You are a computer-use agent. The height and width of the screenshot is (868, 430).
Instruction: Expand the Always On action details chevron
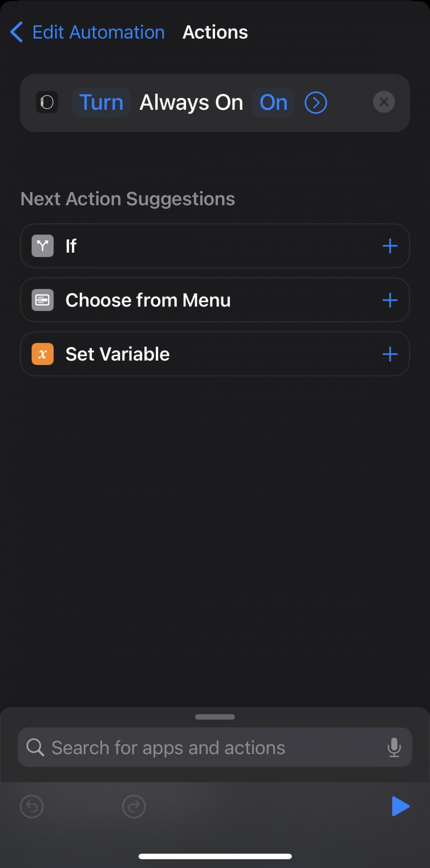point(316,103)
